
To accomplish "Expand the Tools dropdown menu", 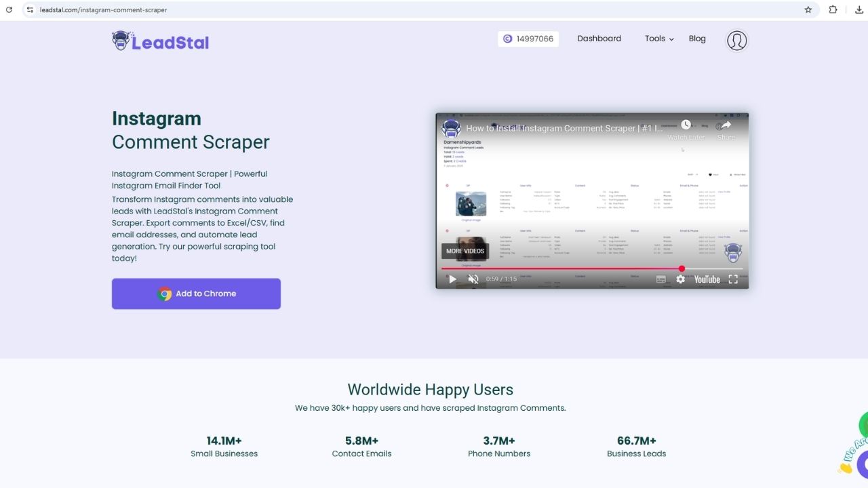I will [x=659, y=39].
